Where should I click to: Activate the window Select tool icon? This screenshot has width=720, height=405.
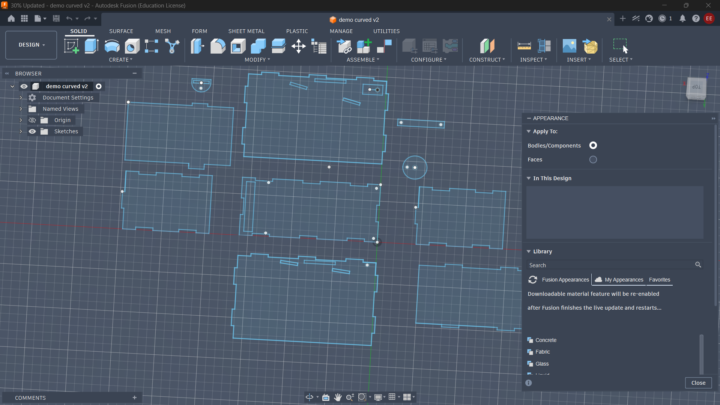[620, 46]
